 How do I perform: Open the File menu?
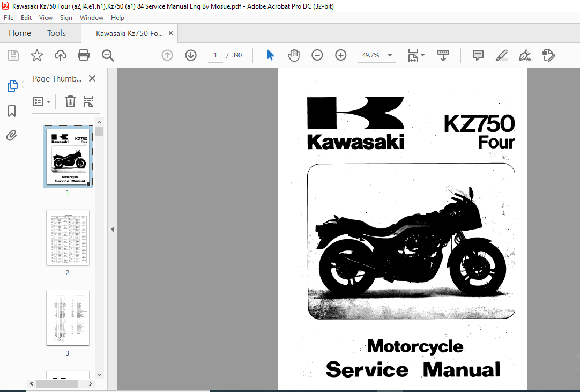9,17
